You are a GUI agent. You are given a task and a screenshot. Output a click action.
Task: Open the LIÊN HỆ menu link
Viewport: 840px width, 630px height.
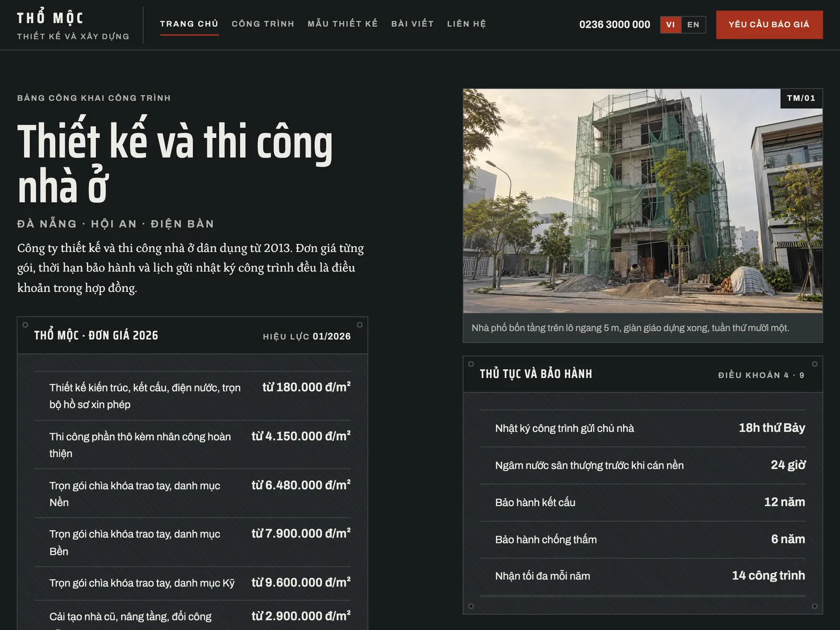(x=467, y=24)
